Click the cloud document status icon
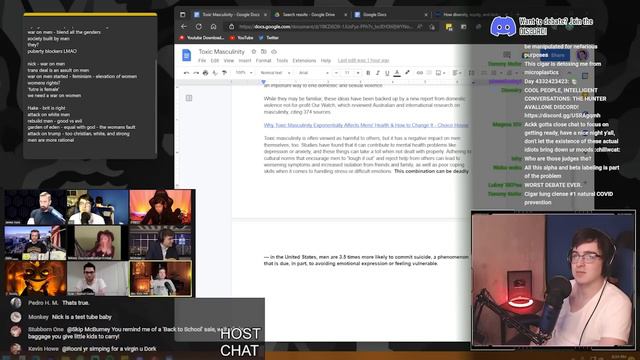 (x=274, y=51)
